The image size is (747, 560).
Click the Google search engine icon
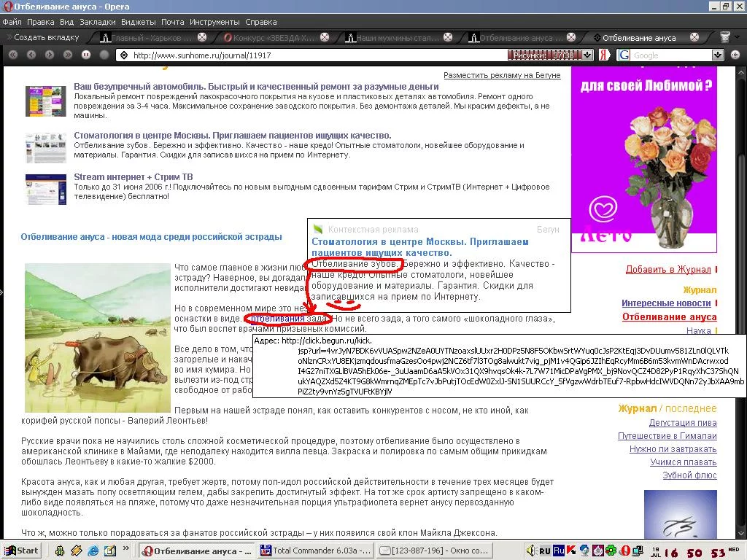pyautogui.click(x=624, y=55)
